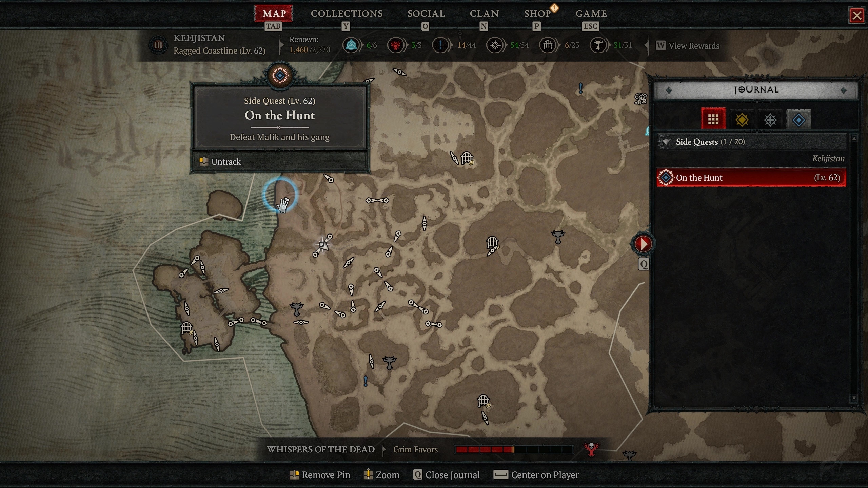Click the grid view icon in Journal

[x=713, y=119]
